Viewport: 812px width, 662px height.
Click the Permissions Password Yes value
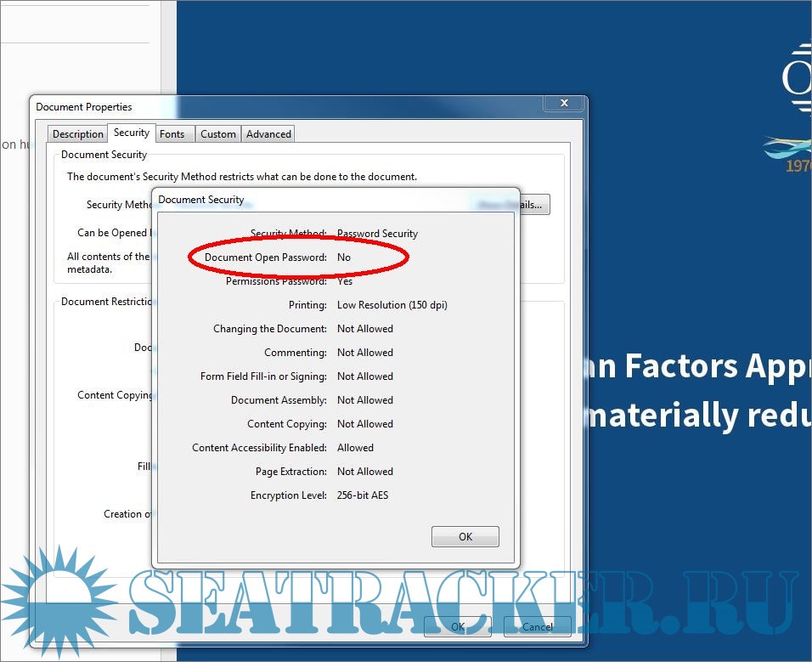(345, 281)
